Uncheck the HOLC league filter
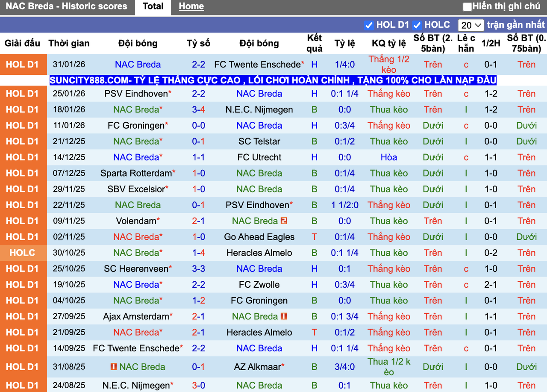Image resolution: width=547 pixels, height=392 pixels. 417,25
